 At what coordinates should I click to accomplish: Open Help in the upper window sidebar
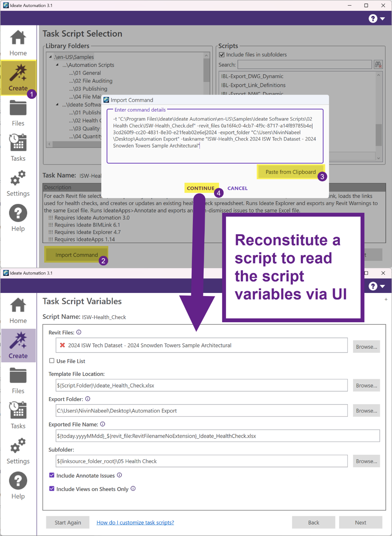(18, 218)
